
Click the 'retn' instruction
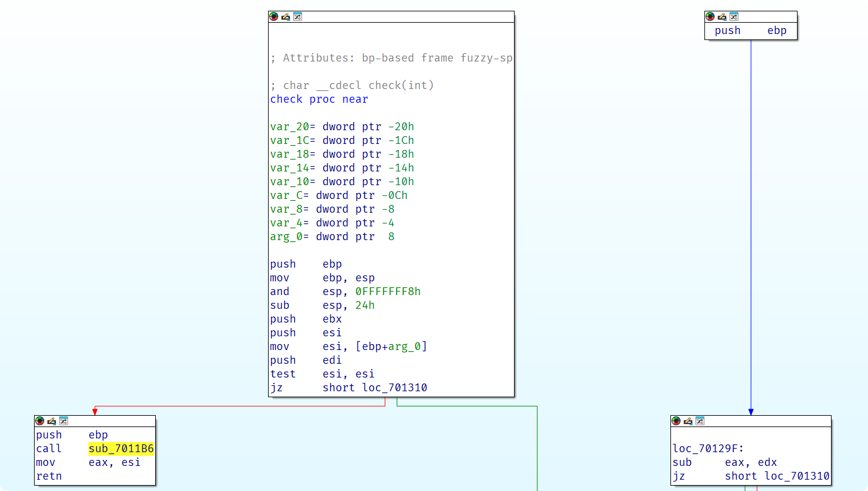click(x=49, y=476)
